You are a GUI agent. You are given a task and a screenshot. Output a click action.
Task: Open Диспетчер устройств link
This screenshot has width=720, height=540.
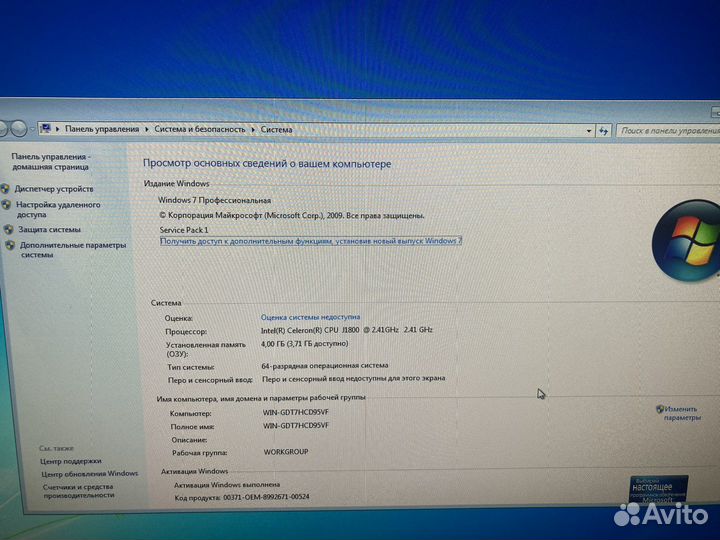pos(54,189)
